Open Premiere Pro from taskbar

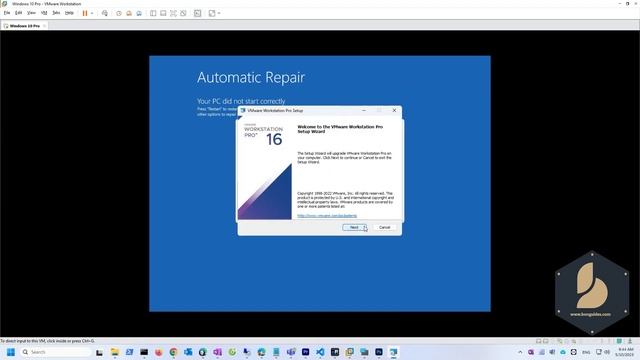click(306, 352)
